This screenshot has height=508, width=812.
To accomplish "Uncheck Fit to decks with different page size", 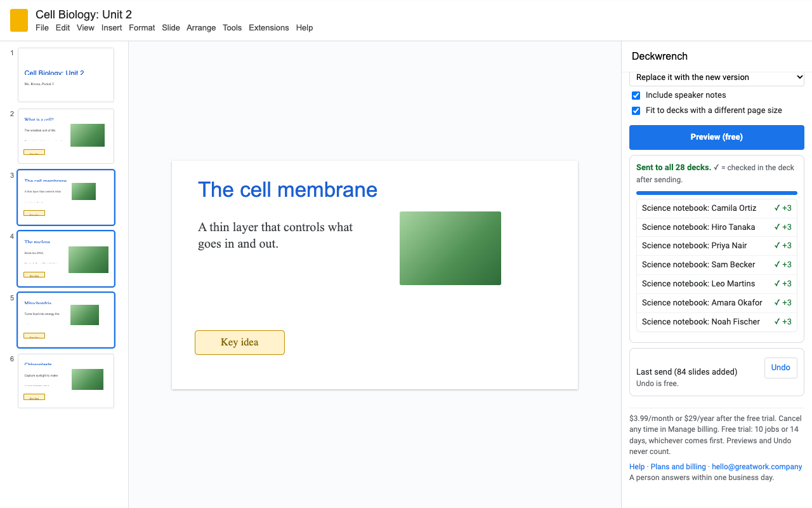I will 636,110.
